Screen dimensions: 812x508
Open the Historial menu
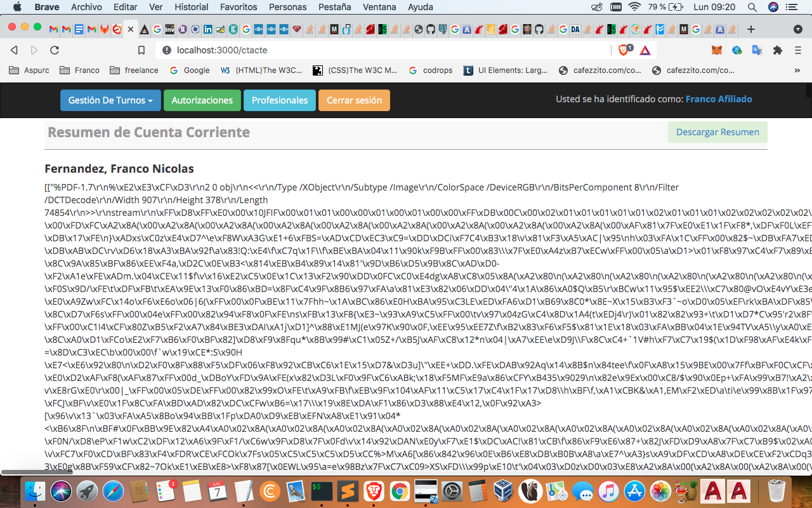[192, 7]
